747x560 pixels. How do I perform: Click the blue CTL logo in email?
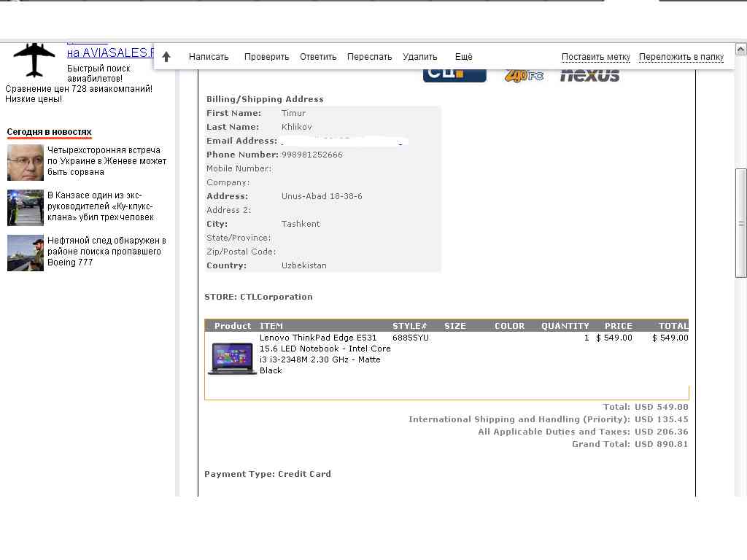click(454, 76)
